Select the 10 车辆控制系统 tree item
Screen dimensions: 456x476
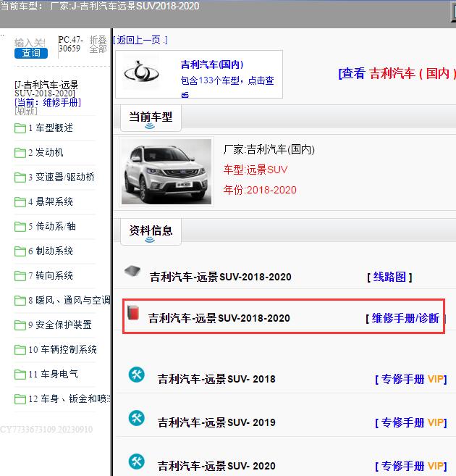pyautogui.click(x=63, y=350)
